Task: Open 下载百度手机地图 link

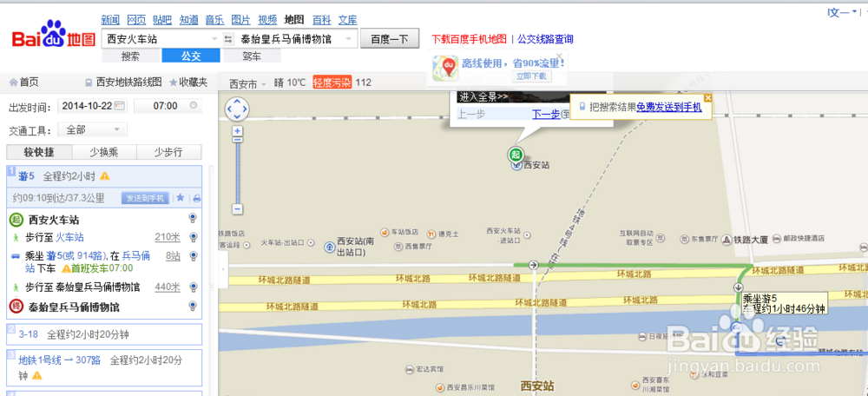Action: click(x=470, y=39)
